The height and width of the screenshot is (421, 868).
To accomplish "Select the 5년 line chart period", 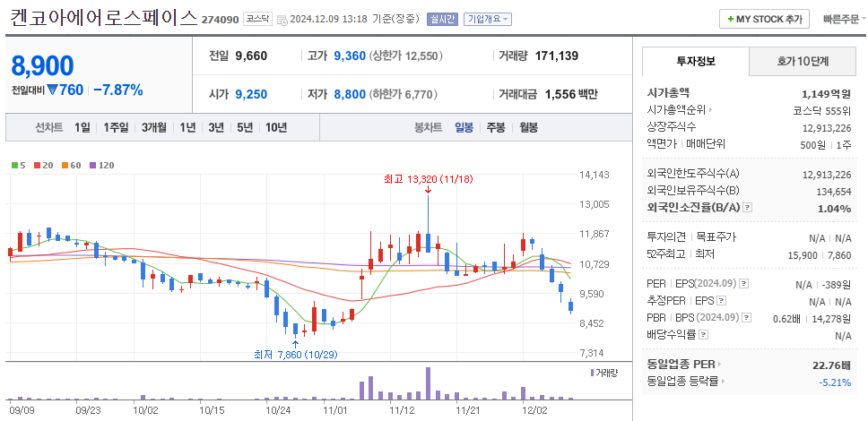I will point(245,127).
